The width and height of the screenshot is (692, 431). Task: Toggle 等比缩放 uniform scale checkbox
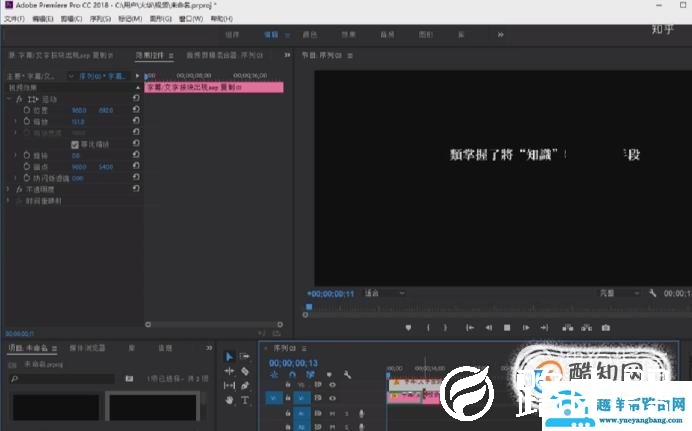[75, 145]
